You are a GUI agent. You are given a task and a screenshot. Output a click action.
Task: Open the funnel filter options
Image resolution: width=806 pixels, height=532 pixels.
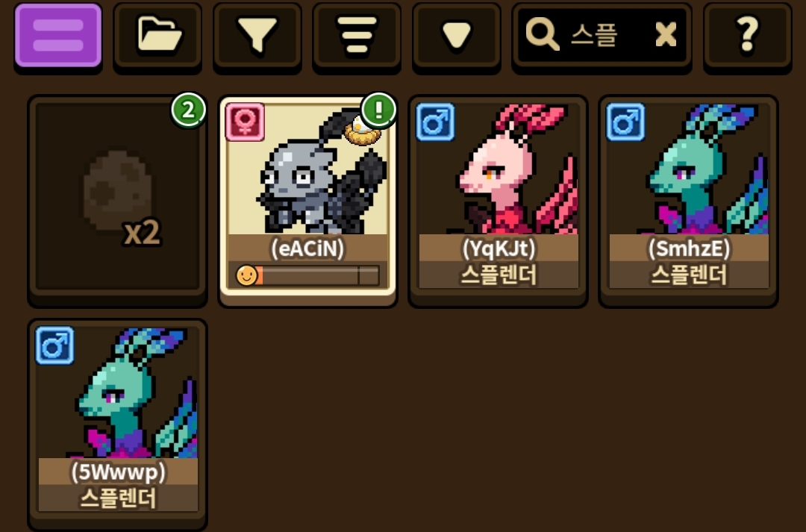tap(257, 36)
